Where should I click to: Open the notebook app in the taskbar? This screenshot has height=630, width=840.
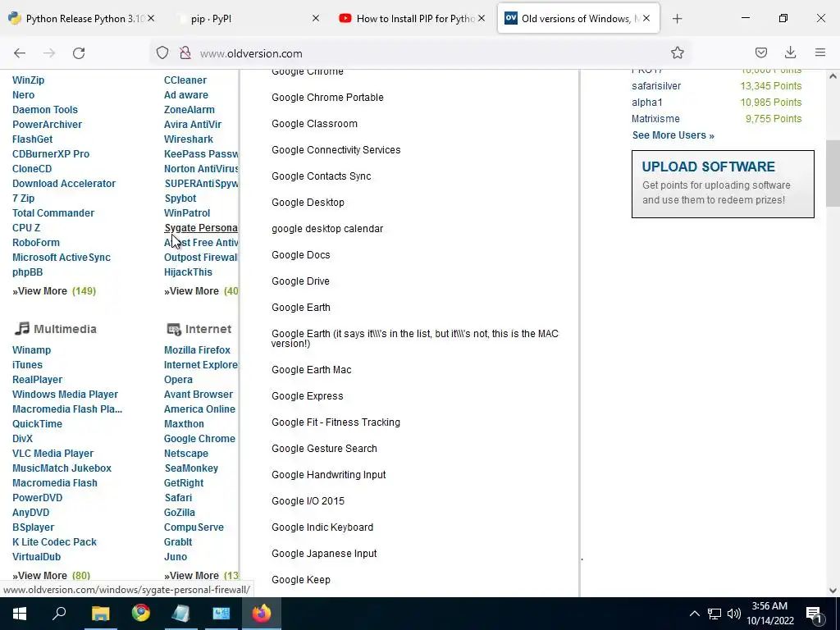[x=181, y=614]
